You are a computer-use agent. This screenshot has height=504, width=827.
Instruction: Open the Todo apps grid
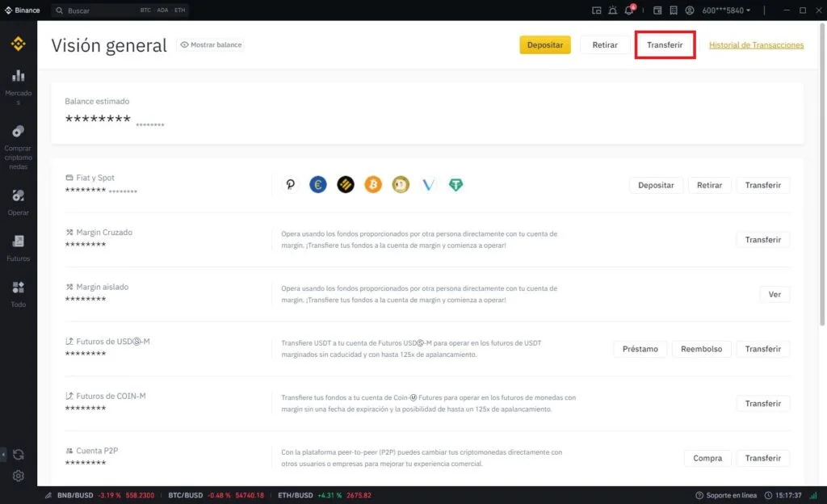(19, 294)
